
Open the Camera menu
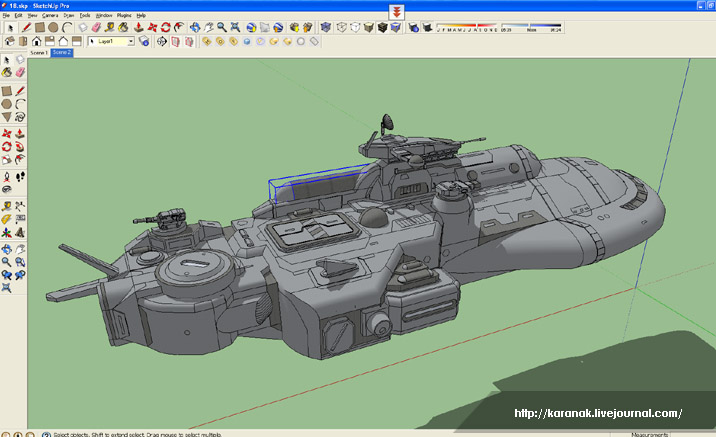click(49, 16)
